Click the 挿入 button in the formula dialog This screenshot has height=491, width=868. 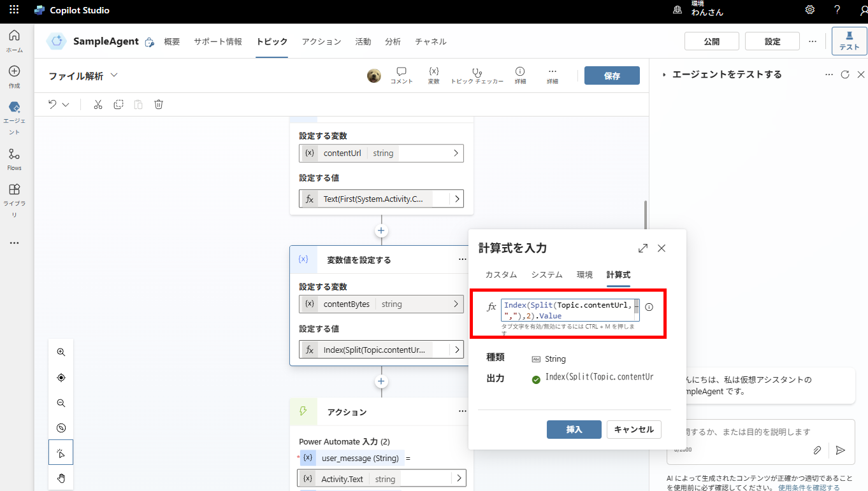click(x=574, y=429)
